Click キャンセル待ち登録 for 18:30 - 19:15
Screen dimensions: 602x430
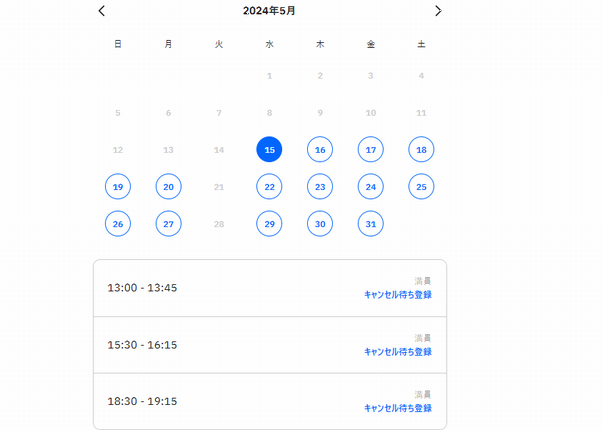[x=398, y=408]
